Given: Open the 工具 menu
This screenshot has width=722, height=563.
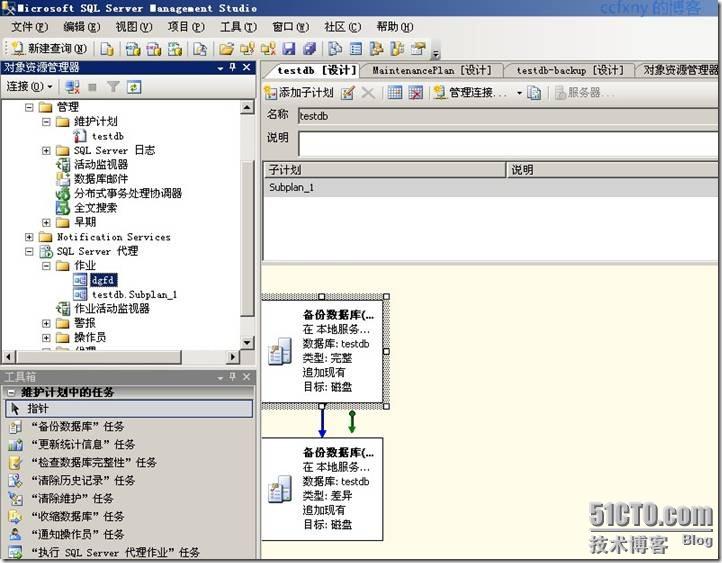Looking at the screenshot, I should point(238,27).
